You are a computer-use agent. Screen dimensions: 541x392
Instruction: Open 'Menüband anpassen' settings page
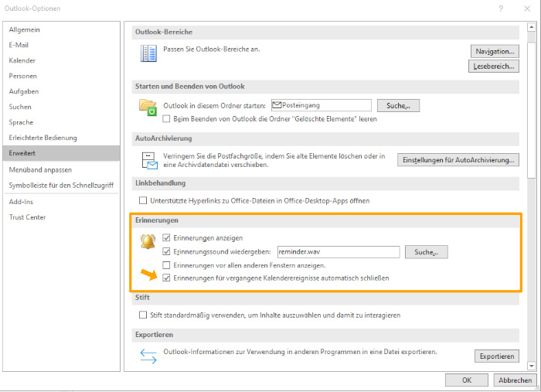tap(40, 169)
